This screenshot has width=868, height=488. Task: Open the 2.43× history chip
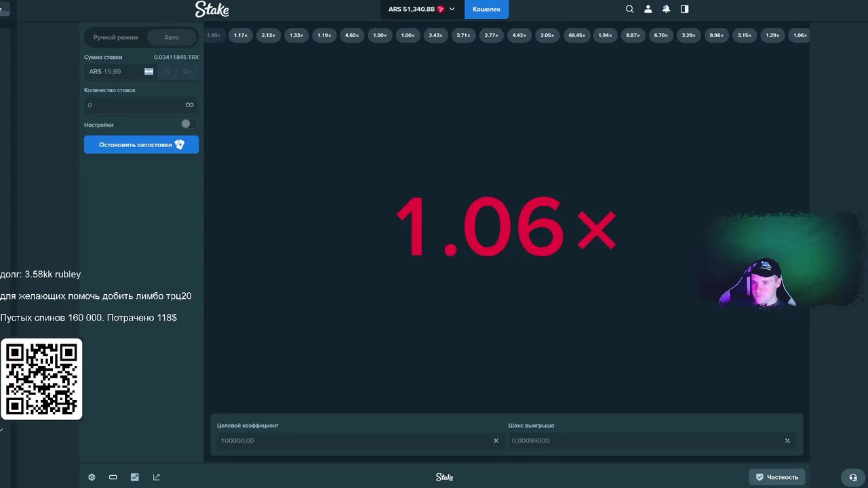point(435,35)
